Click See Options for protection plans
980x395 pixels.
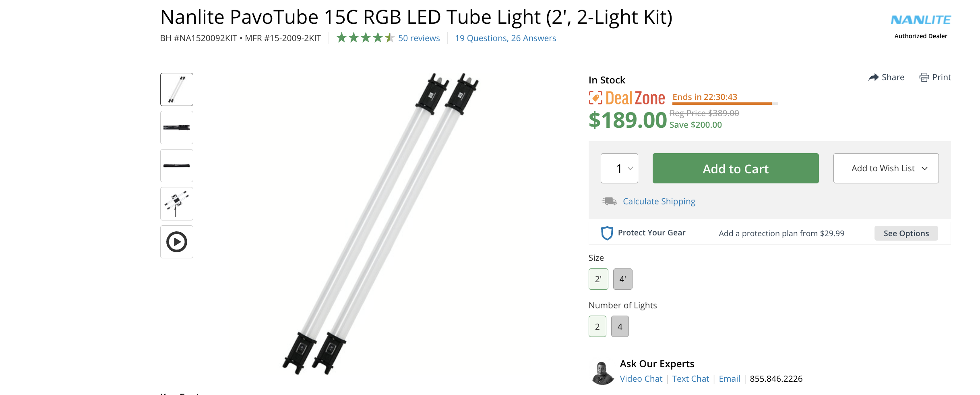[906, 233]
